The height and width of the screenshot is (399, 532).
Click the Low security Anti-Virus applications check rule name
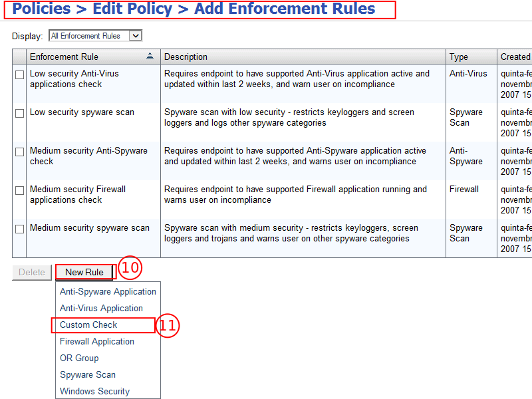point(74,78)
